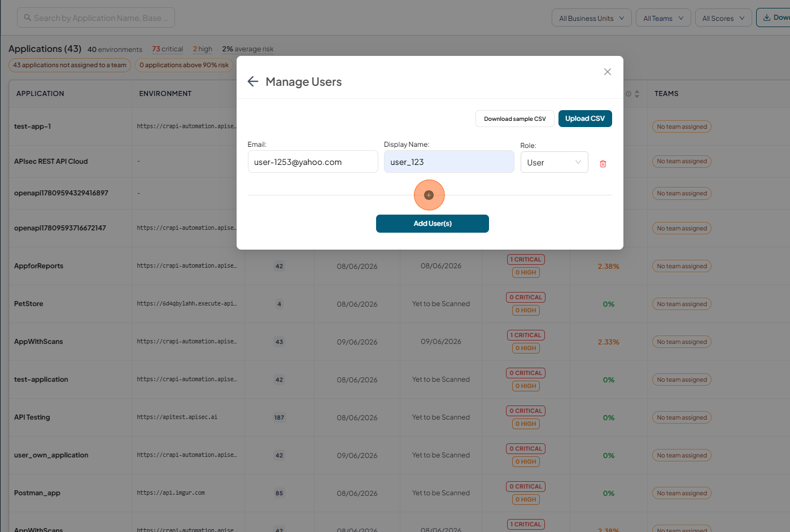Click Download sample CSV button
This screenshot has height=532, width=790.
tap(515, 119)
